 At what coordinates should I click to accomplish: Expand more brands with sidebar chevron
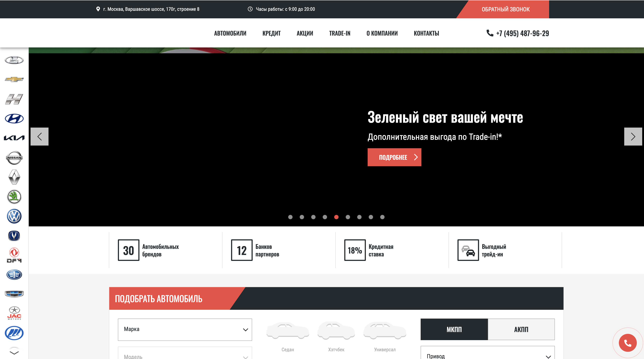(x=14, y=353)
